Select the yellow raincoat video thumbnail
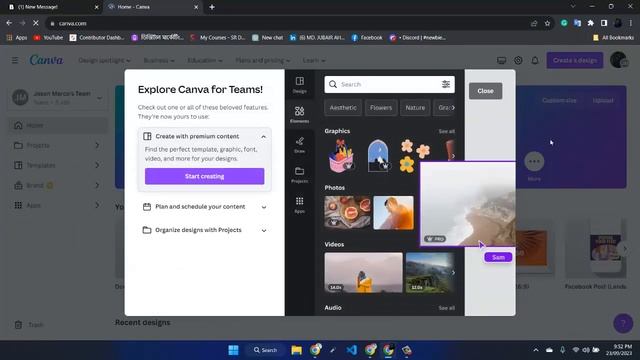This screenshot has width=640, height=360. [363, 272]
